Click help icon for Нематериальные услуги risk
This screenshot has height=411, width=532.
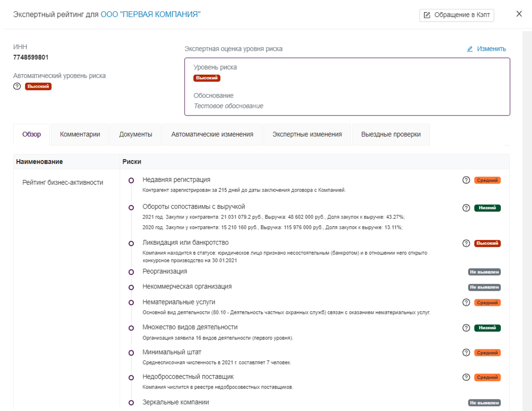[x=466, y=302]
